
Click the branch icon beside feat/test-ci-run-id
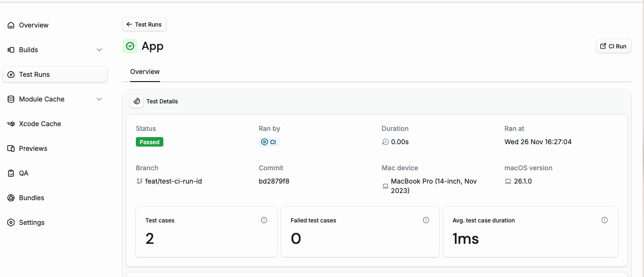pos(140,181)
